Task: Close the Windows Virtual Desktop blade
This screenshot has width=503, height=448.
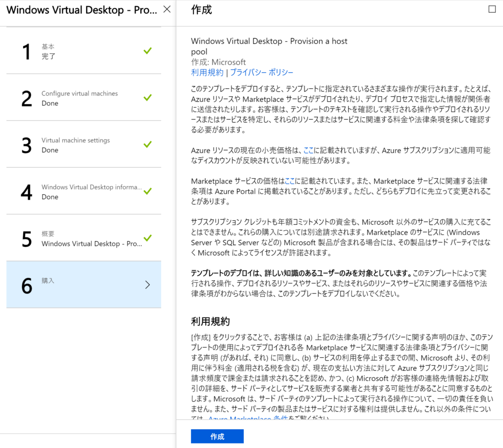Action: [167, 10]
